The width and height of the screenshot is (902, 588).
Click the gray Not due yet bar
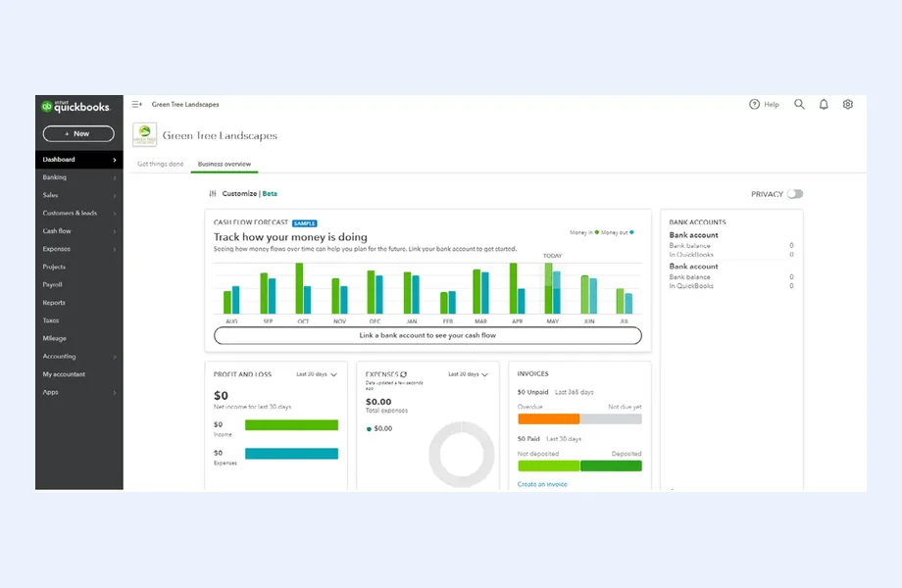(x=611, y=419)
